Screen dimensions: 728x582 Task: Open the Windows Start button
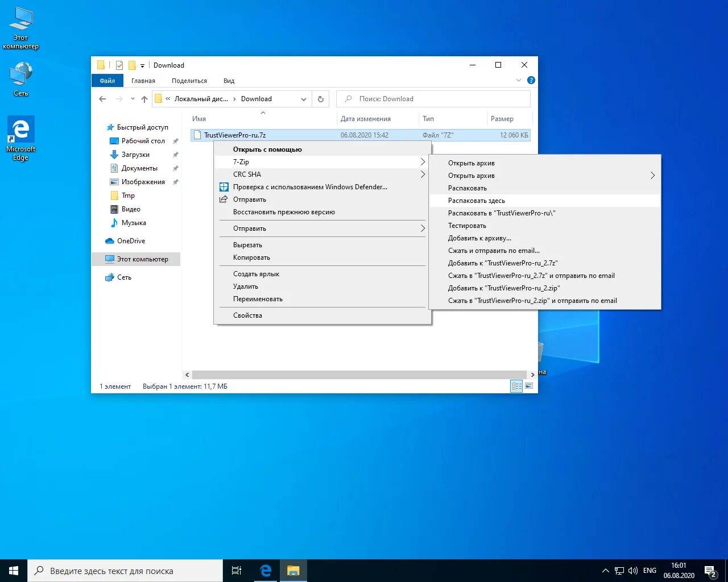[x=14, y=571]
